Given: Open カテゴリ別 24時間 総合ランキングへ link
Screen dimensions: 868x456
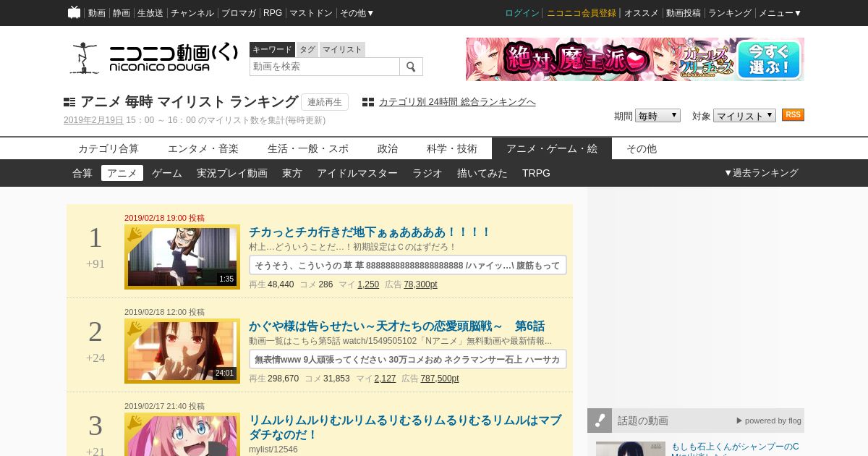Looking at the screenshot, I should point(457,102).
